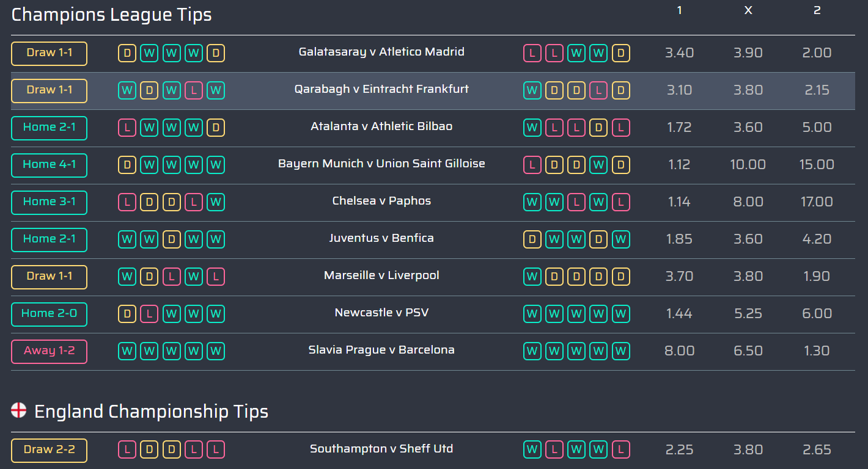Go to the Marseille v Liverpool match page

tap(381, 275)
